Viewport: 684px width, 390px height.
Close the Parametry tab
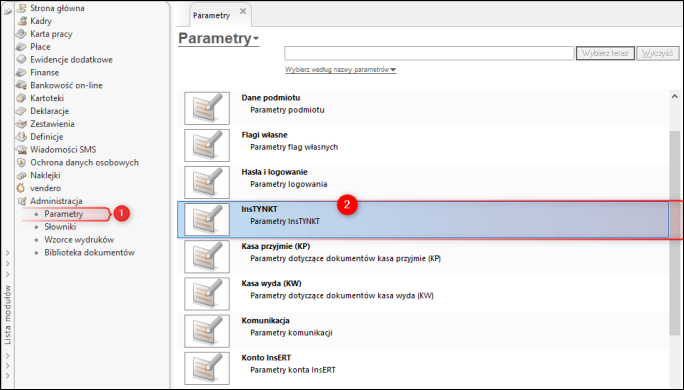click(x=243, y=11)
